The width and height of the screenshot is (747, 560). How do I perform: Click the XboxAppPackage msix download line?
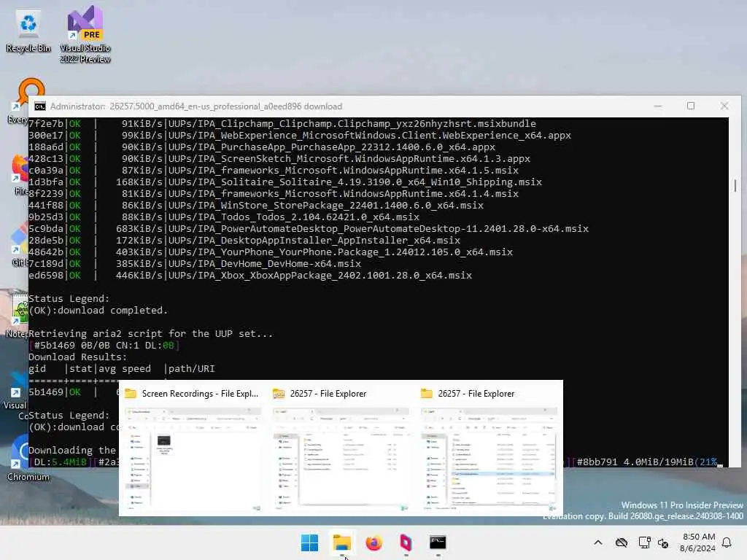[250, 276]
